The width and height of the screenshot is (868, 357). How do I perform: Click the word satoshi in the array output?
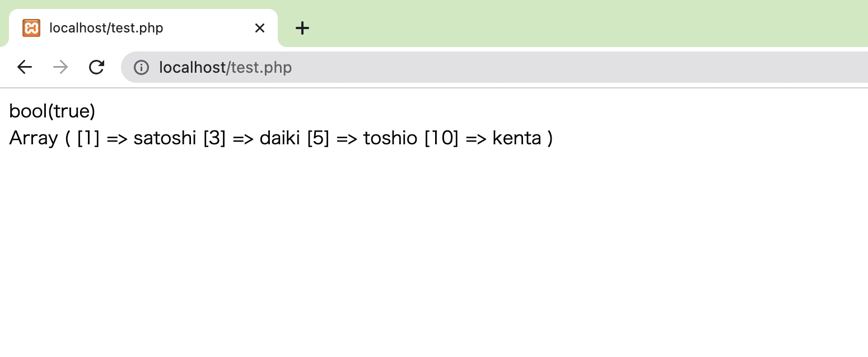coord(164,138)
